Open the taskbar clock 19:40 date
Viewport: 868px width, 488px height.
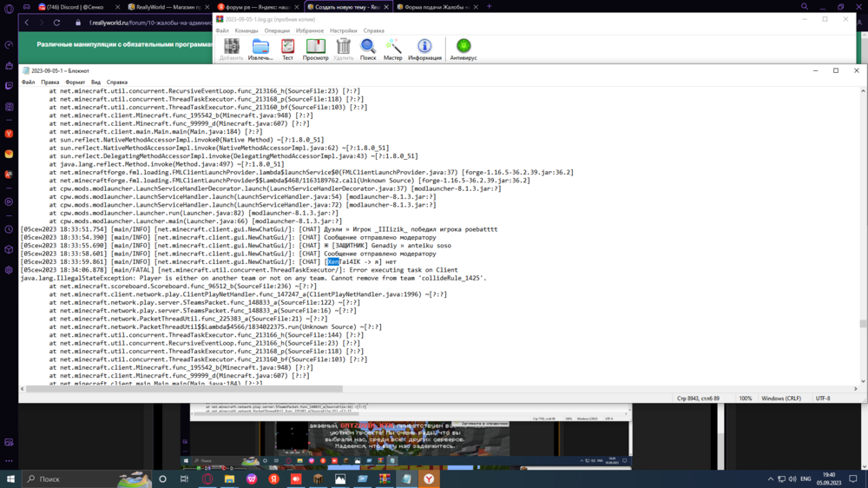coord(829,479)
